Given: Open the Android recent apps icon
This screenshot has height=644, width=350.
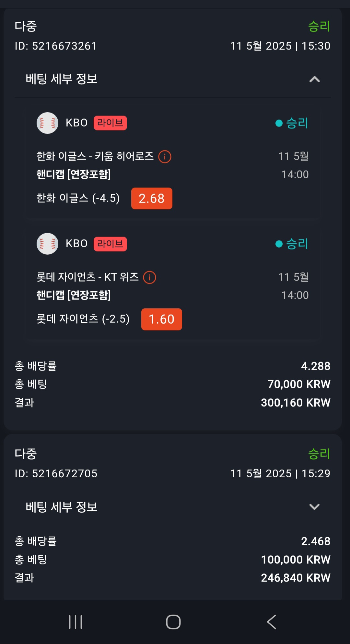Looking at the screenshot, I should click(76, 622).
